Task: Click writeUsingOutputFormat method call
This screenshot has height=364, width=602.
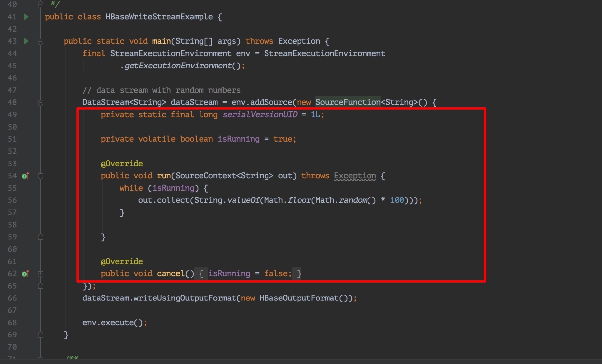Action: tap(185, 298)
